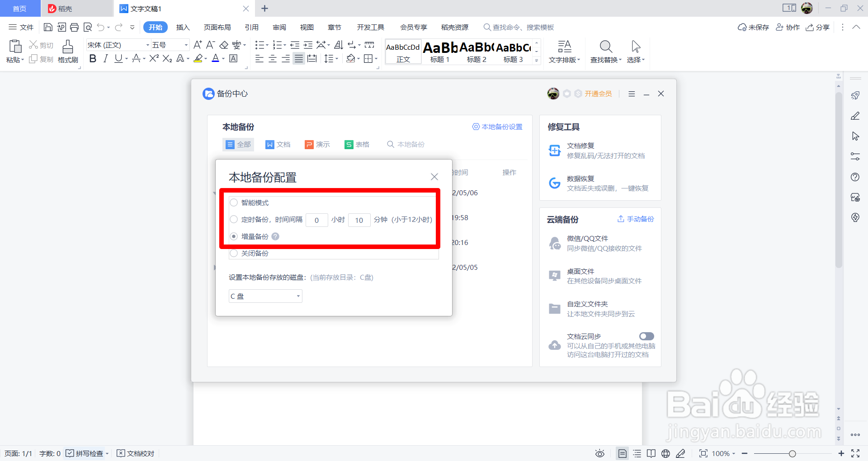The height and width of the screenshot is (461, 868).
Task: Click Become a Member (开通会员) link
Action: 598,94
